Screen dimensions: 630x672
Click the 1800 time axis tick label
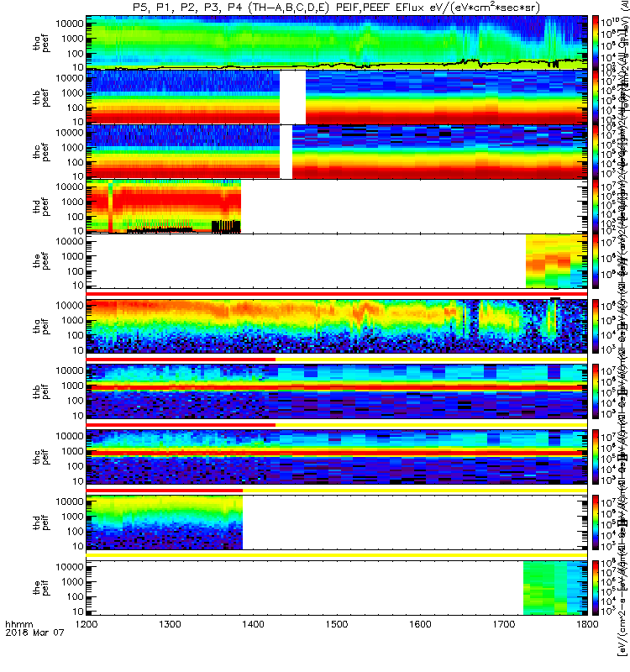point(587,624)
